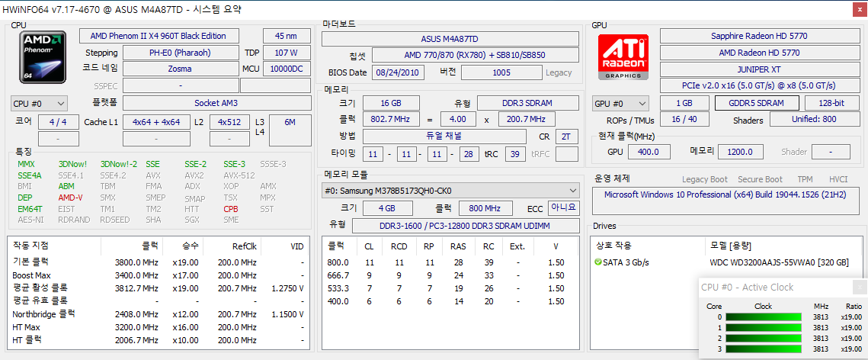Click the tRC 39 timing field

516,153
